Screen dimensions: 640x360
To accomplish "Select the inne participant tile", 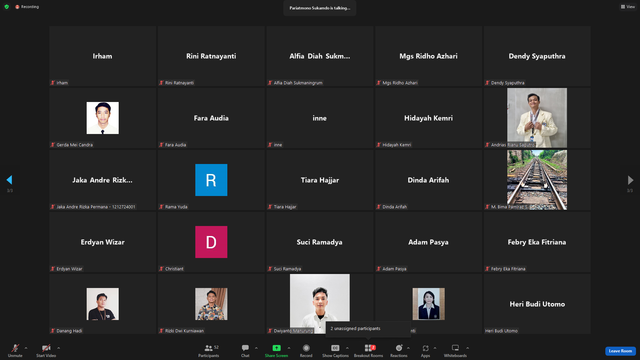I will [320, 118].
